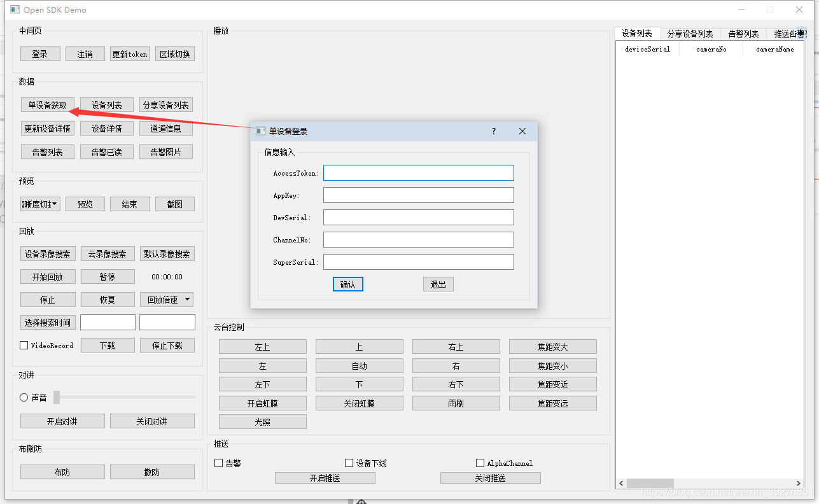Click the AppKey input field
Image resolution: width=819 pixels, height=504 pixels.
click(419, 195)
